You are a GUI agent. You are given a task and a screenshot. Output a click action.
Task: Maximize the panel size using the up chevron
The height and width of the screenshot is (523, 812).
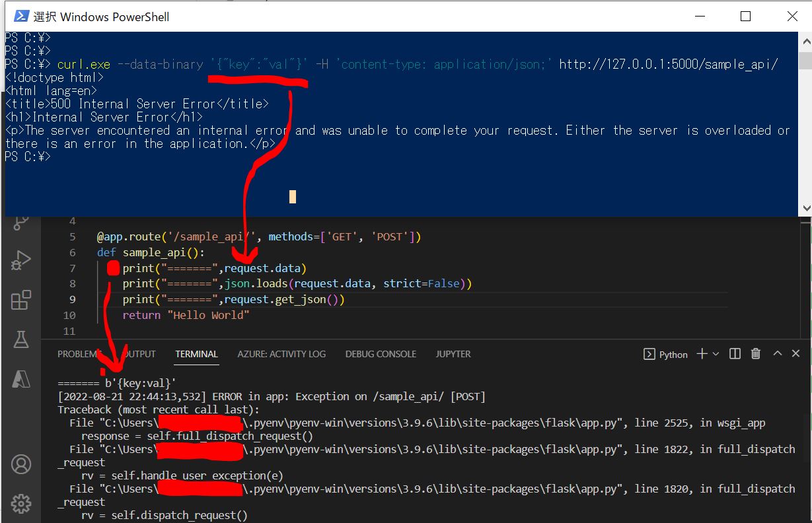click(778, 354)
